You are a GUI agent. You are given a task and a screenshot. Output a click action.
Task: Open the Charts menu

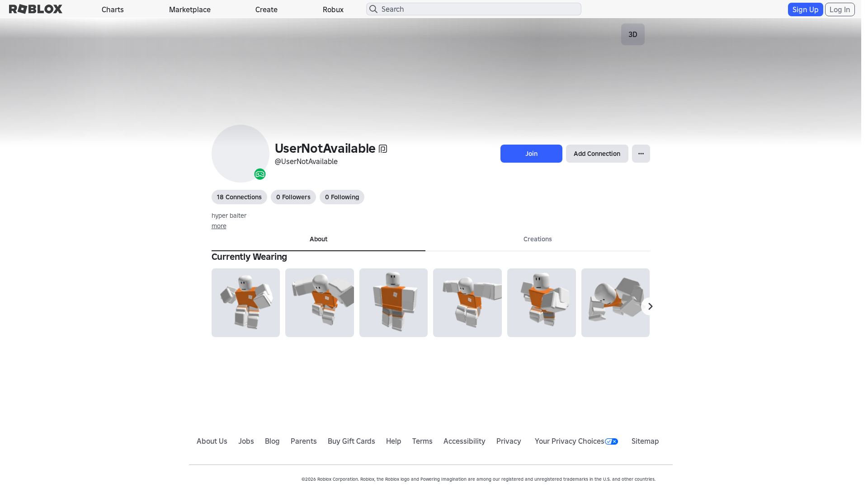click(113, 9)
